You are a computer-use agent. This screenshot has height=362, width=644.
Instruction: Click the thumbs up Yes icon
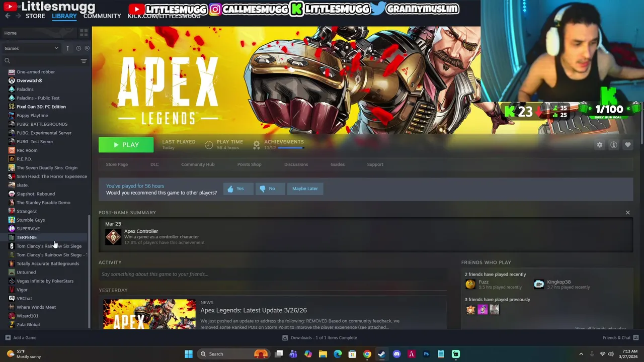point(230,189)
